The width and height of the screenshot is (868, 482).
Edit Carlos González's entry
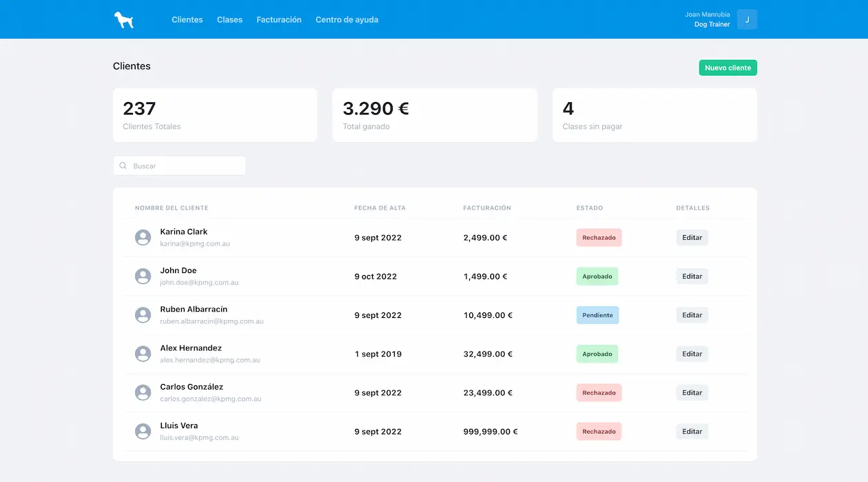tap(692, 392)
